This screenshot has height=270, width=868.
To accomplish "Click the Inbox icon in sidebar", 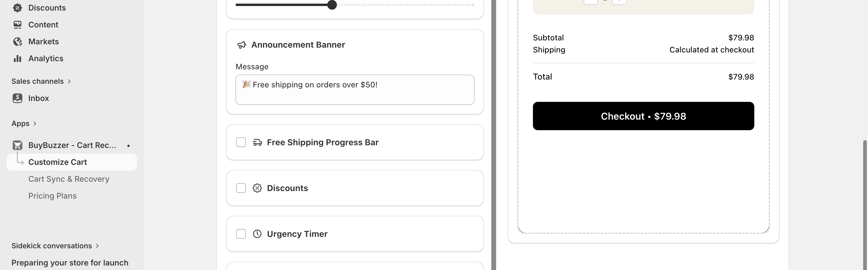I will pos(17,98).
